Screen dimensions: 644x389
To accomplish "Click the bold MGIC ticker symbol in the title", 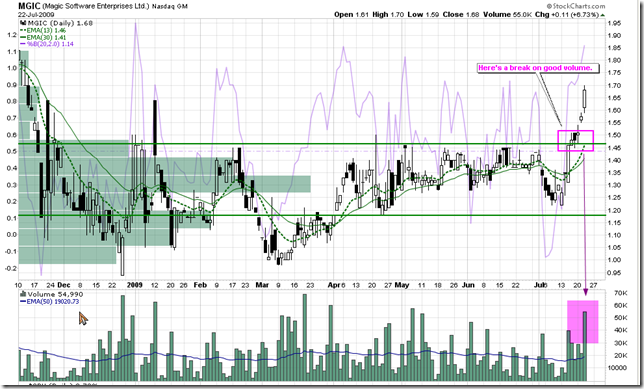I will [x=29, y=6].
